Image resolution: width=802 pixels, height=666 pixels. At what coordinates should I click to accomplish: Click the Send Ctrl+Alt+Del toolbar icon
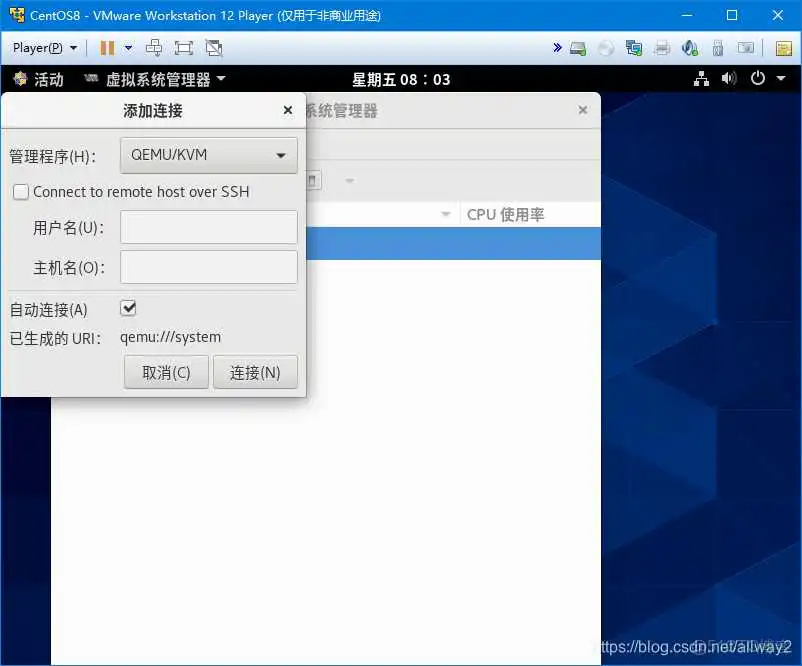click(x=153, y=47)
